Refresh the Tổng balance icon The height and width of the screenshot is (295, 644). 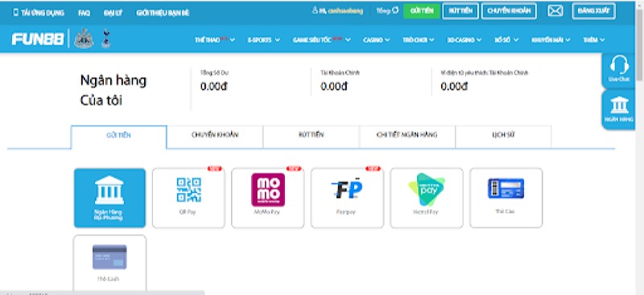click(395, 10)
